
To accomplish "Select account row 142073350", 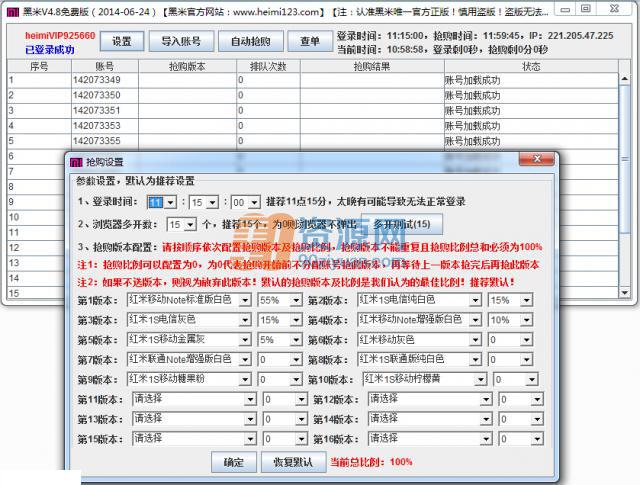I will (313, 95).
